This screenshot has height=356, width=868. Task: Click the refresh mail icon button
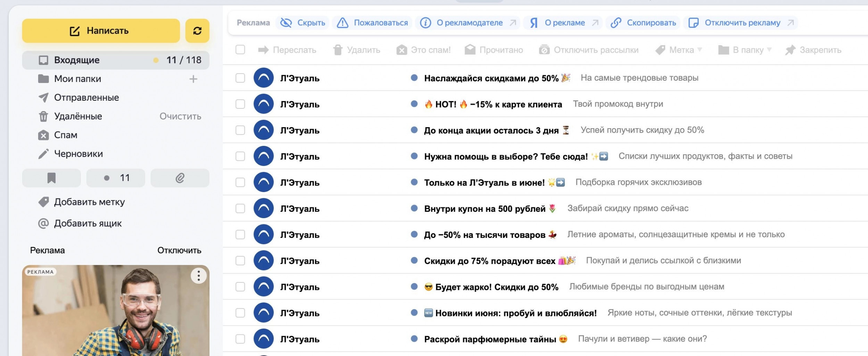(197, 31)
